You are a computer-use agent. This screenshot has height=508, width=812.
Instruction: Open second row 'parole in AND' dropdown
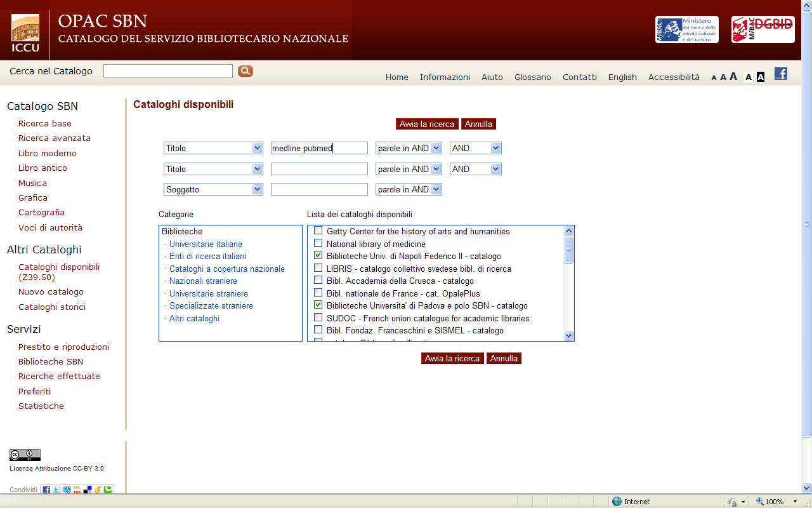(x=409, y=169)
